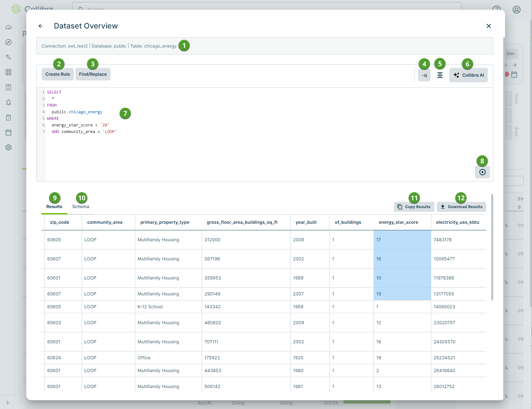Open the calendar scheduler icon in sidebar
This screenshot has width=532, height=409.
click(x=8, y=132)
